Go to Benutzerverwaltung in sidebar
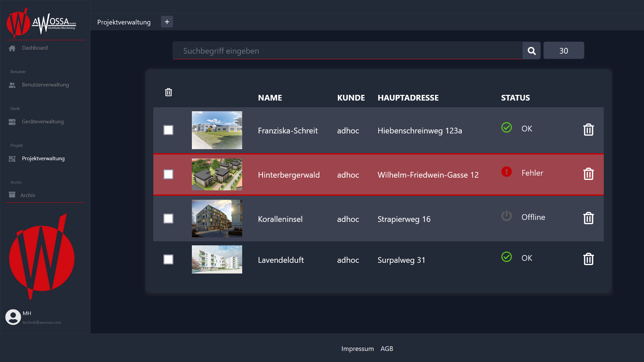The width and height of the screenshot is (644, 362). [x=45, y=85]
